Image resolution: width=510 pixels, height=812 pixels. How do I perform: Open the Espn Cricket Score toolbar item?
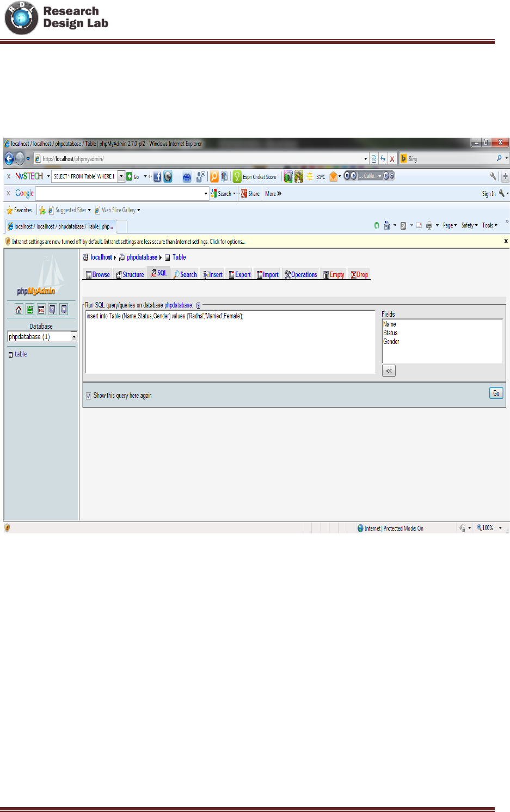255,177
